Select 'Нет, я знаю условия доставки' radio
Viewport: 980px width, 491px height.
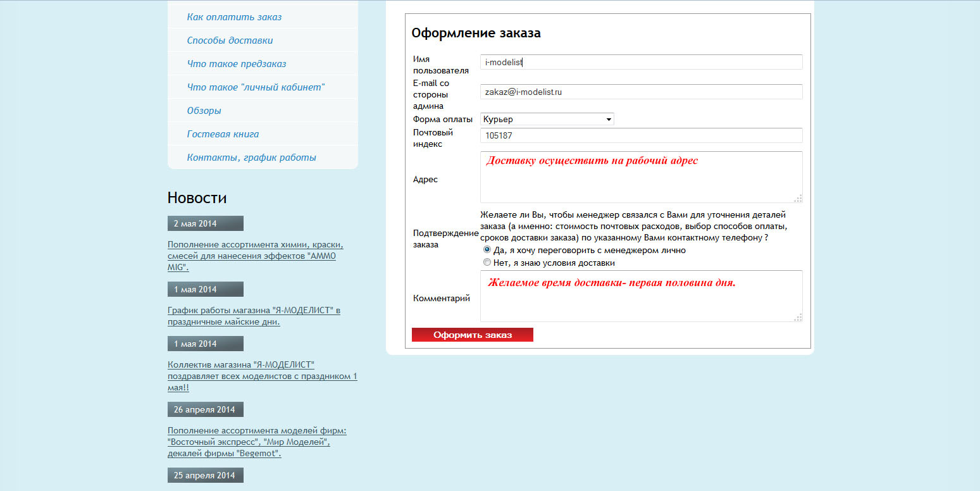[487, 262]
